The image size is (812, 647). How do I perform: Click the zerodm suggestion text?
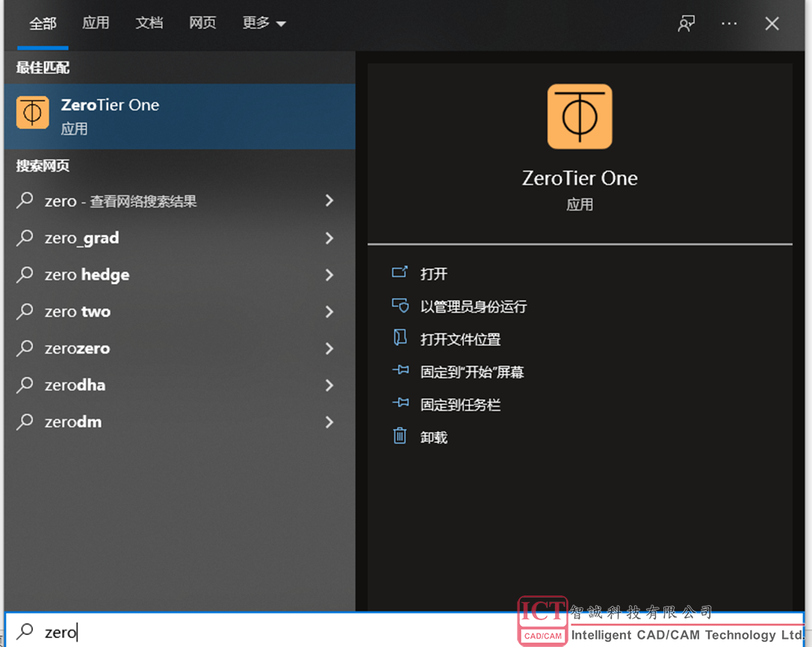tap(73, 421)
